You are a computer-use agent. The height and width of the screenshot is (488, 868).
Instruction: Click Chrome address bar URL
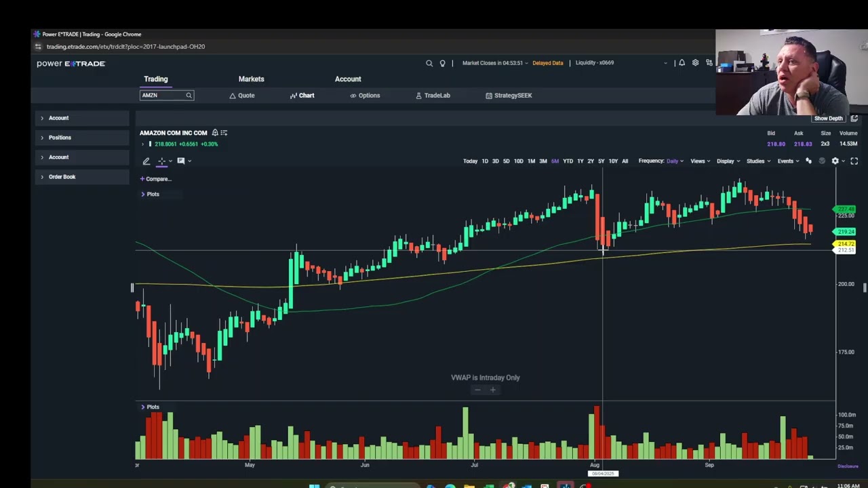point(125,47)
